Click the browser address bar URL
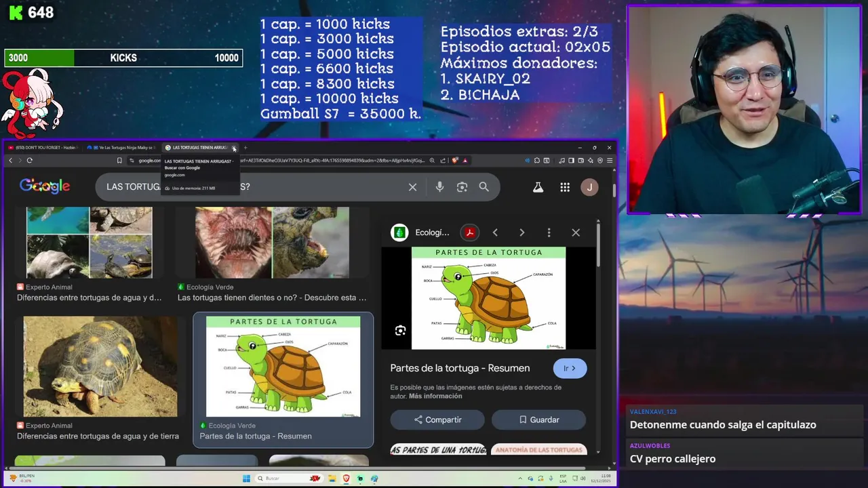Screen dimensions: 868x488 [281, 161]
